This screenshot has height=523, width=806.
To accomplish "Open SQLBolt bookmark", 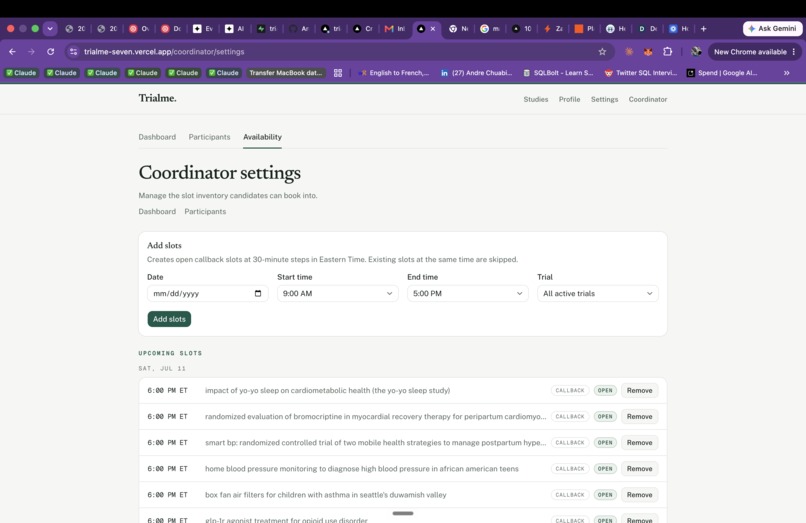I will pos(558,73).
